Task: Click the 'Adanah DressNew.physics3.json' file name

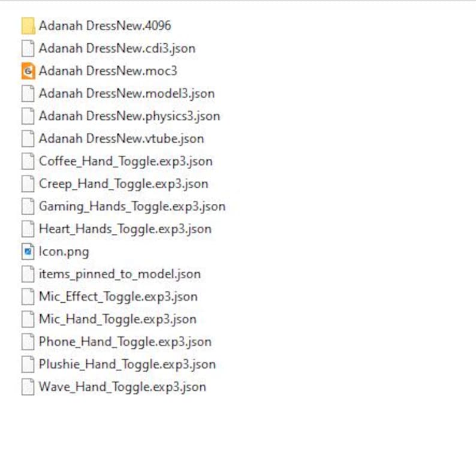Action: pyautogui.click(x=129, y=116)
